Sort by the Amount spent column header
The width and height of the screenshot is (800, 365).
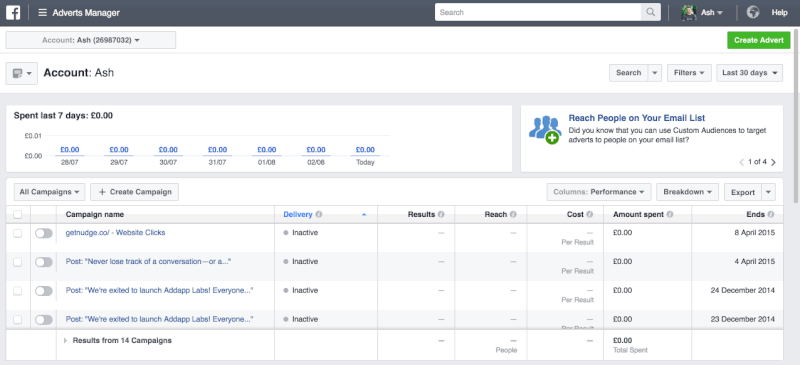[638, 215]
